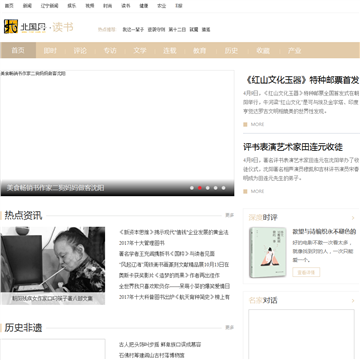Open the 收藏 tab

263,50
